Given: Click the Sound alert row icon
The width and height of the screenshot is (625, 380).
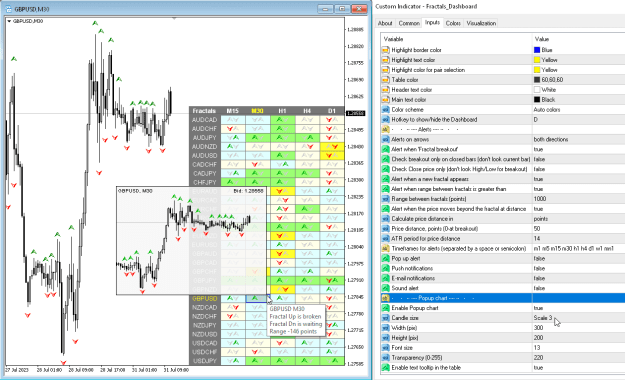Looking at the screenshot, I should pos(385,288).
